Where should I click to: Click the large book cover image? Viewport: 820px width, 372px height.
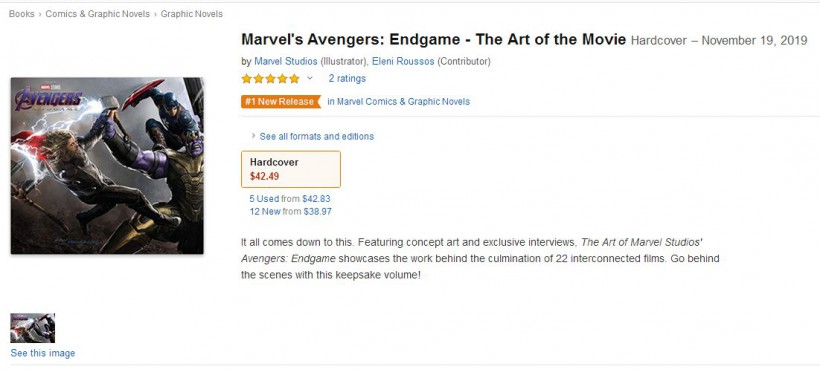coord(107,166)
